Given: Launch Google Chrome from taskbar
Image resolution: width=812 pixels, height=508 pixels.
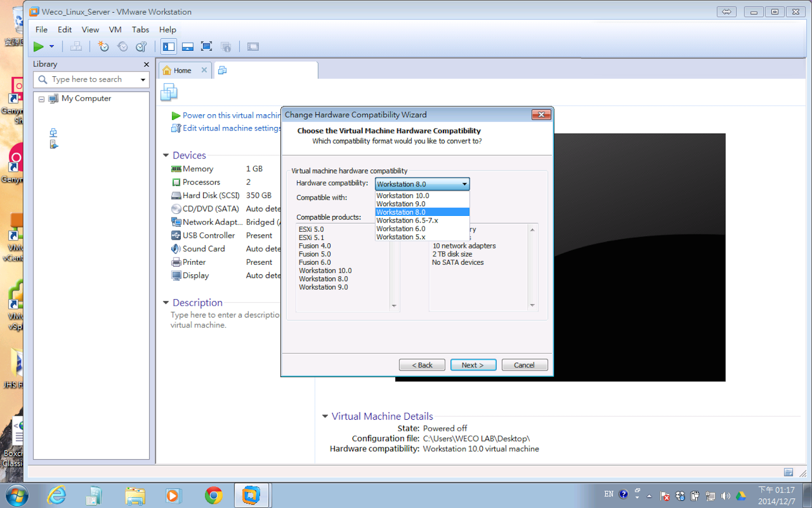Looking at the screenshot, I should coord(214,495).
